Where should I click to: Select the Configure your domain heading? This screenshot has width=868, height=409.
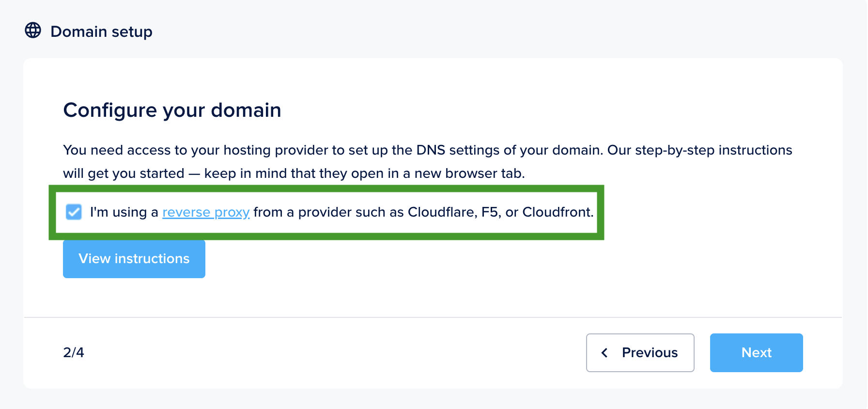click(172, 110)
